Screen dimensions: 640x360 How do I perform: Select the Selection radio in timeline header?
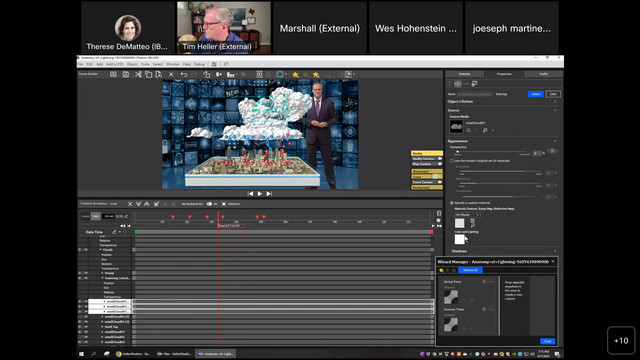pyautogui.click(x=224, y=204)
